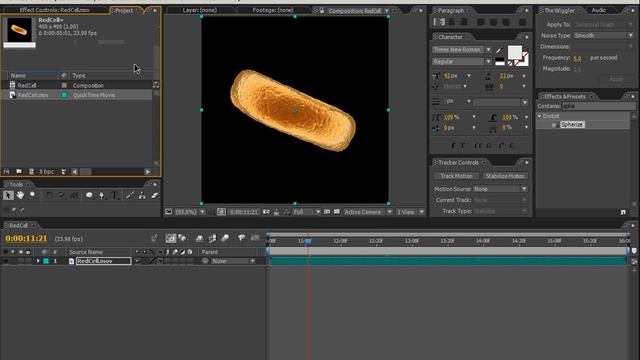Click the Live Update icon in timeline
This screenshot has width=640, height=360.
(x=171, y=238)
